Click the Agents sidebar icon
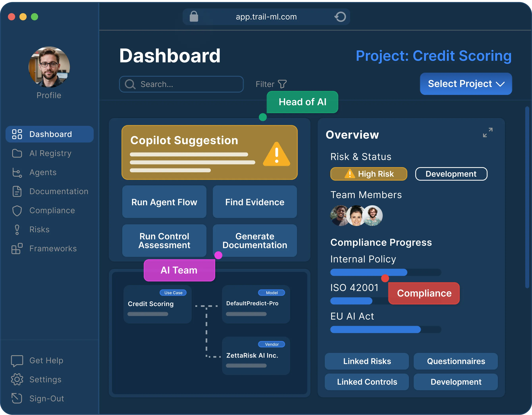This screenshot has width=532, height=415. pos(17,172)
